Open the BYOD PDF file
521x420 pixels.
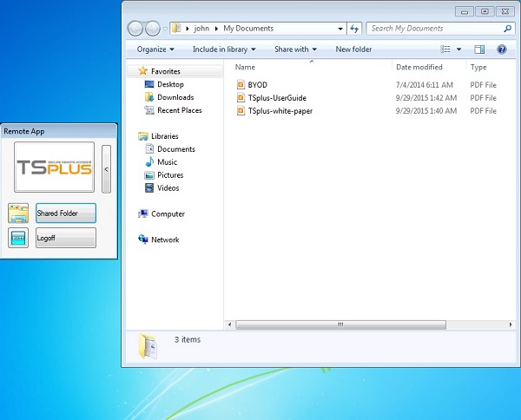tap(257, 85)
